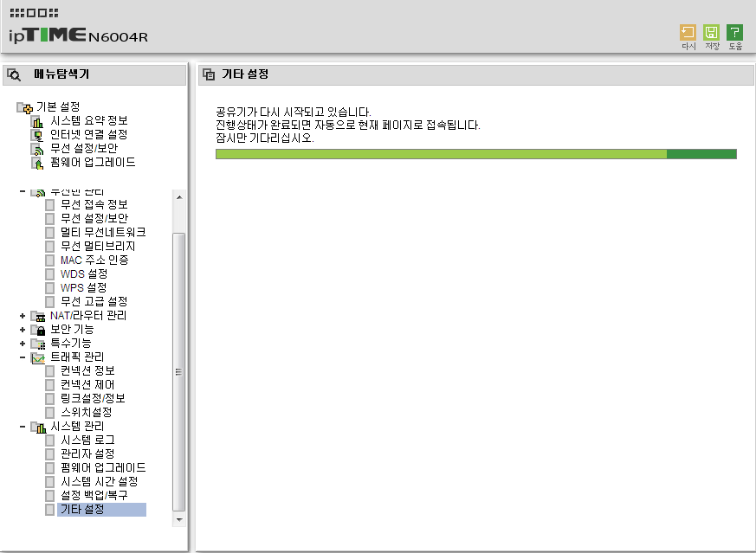
Task: Select 관리자 설정 menu item
Action: point(87,453)
